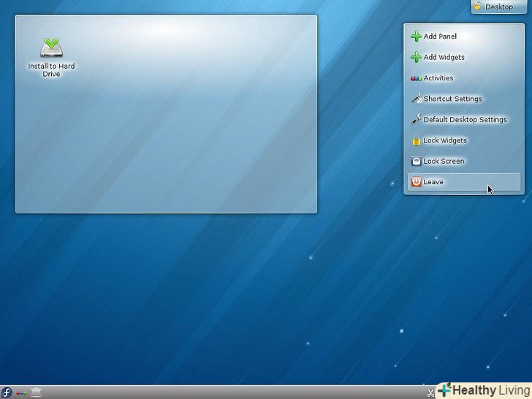The image size is (532, 399).
Task: Open Install to Hard Drive desktop icon
Action: point(51,50)
